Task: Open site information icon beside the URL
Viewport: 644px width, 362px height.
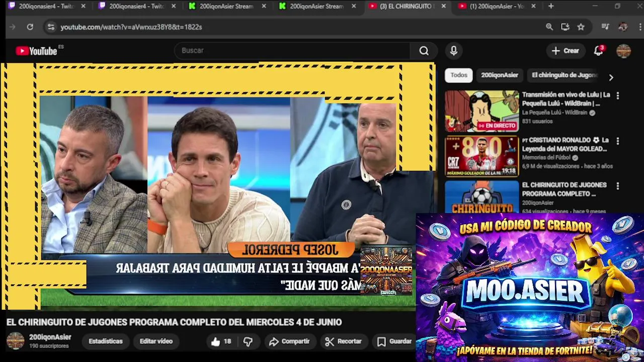Action: [51, 27]
